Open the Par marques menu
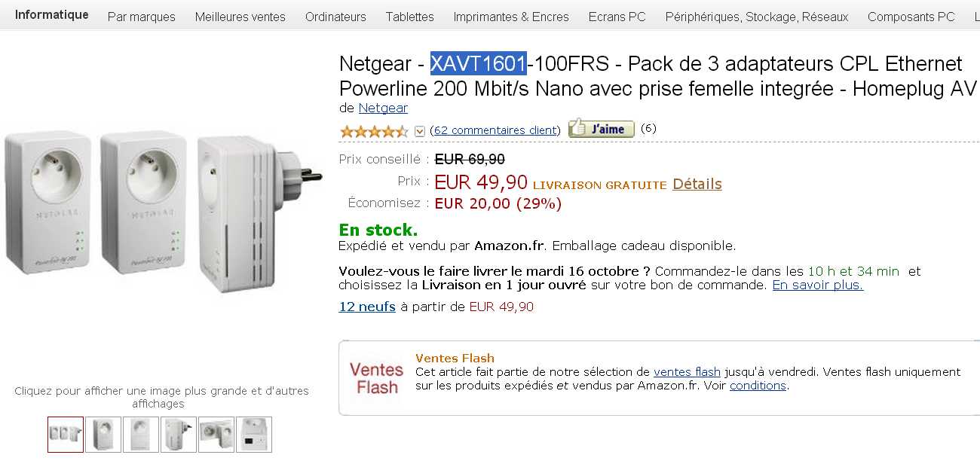980x464 pixels. (x=141, y=17)
